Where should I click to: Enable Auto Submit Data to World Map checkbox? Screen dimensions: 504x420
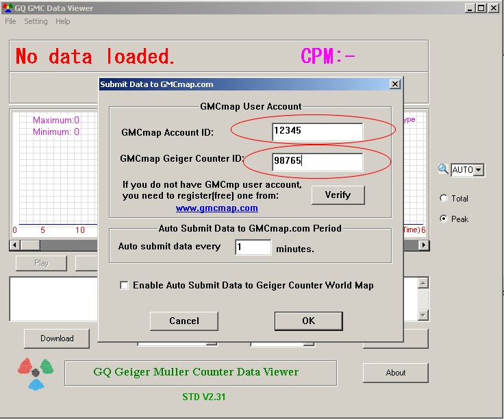point(124,285)
